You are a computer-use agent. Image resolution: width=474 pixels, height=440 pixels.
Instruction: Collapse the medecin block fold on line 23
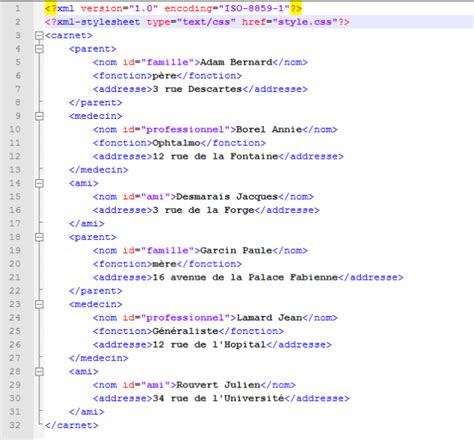[x=39, y=304]
